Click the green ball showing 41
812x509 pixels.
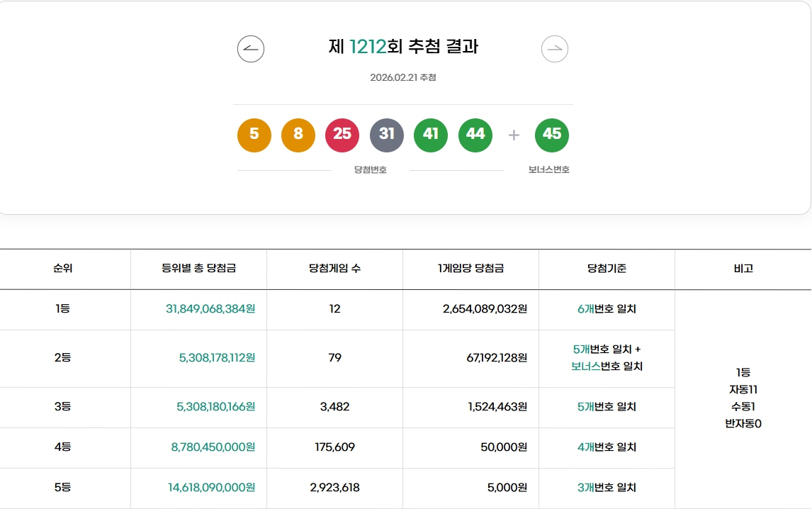[x=431, y=135]
